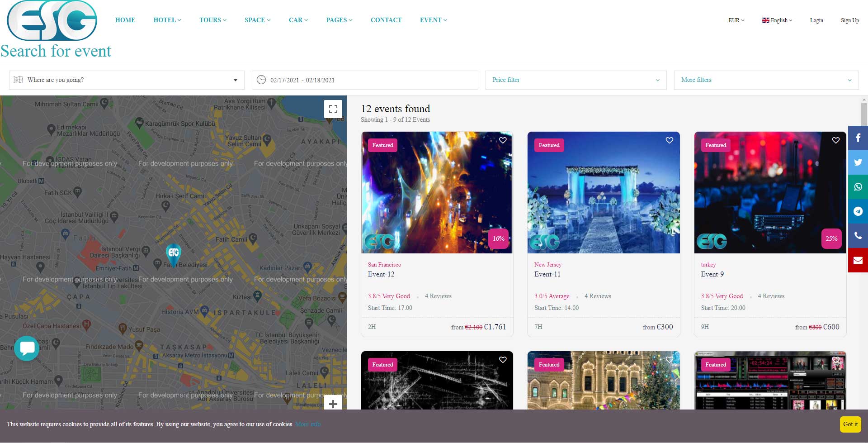Click the Facebook share icon
The height and width of the screenshot is (443, 868).
coord(858,138)
